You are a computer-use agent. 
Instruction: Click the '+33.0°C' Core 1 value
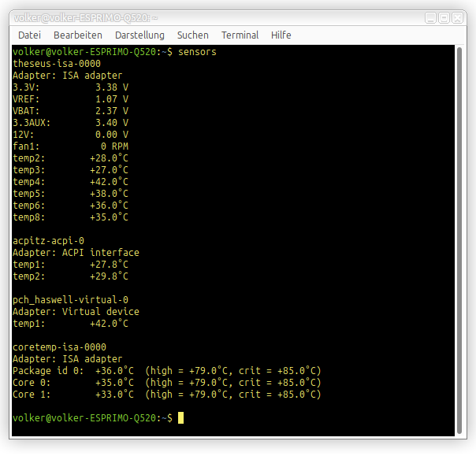[114, 395]
